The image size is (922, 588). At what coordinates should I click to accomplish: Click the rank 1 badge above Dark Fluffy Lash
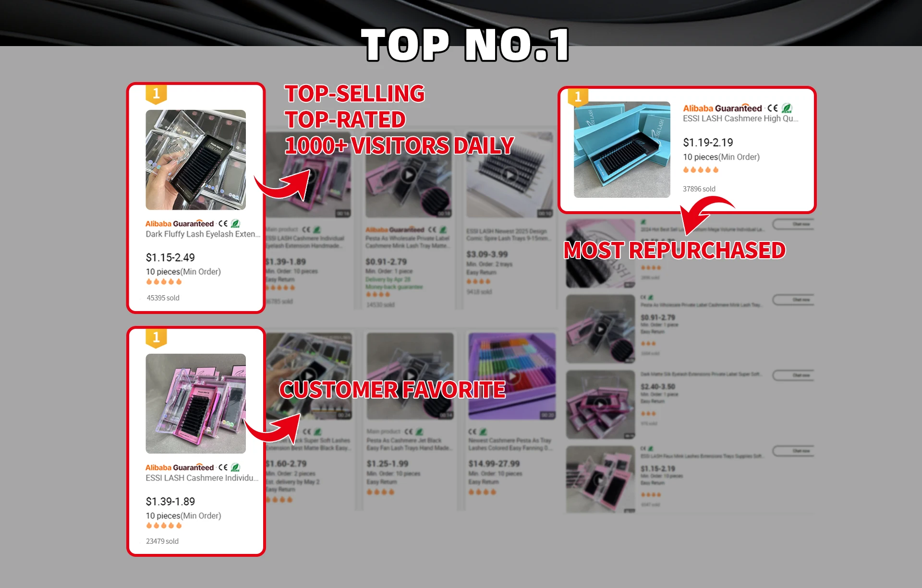[x=156, y=94]
